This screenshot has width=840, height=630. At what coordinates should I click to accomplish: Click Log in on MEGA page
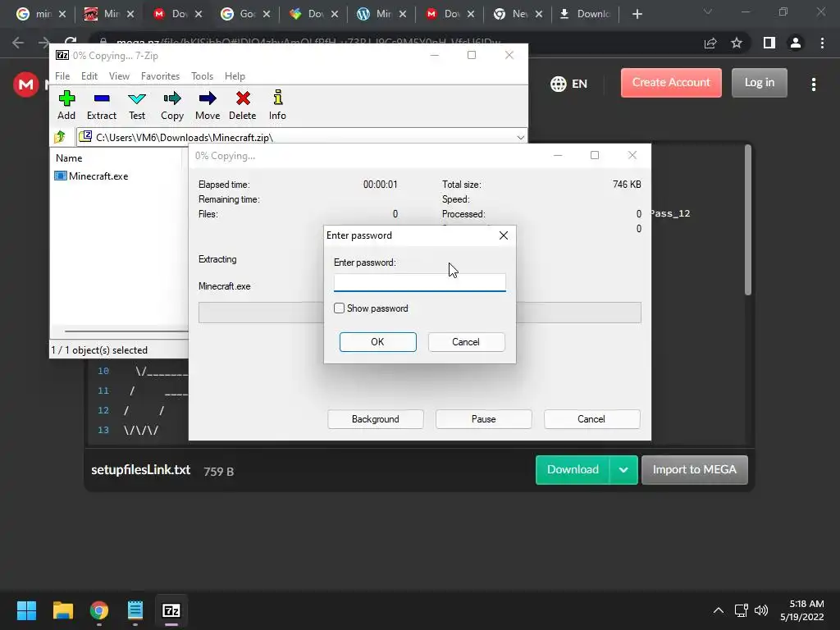coord(759,83)
